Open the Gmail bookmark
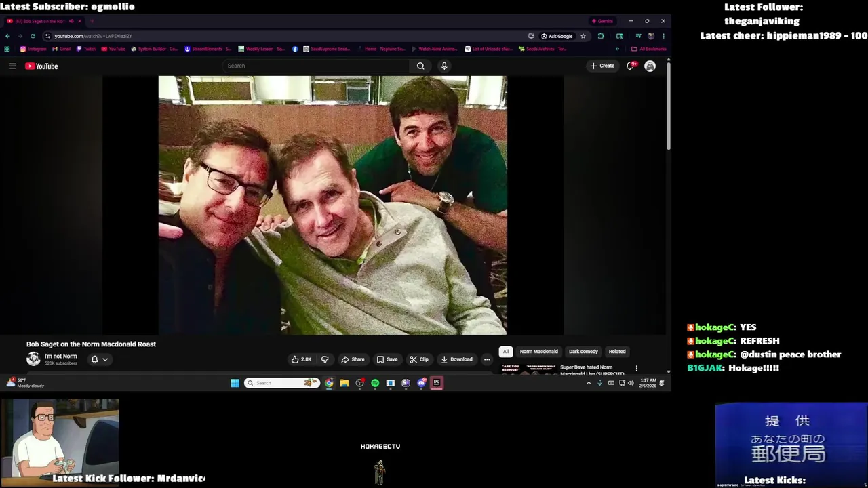Screen dimensions: 868x488 (62, 49)
